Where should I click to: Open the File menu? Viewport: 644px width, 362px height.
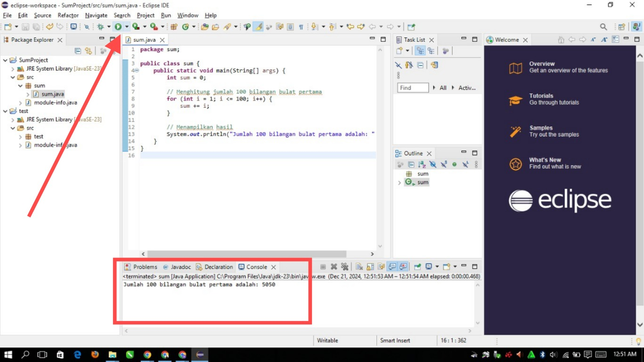pos(7,15)
